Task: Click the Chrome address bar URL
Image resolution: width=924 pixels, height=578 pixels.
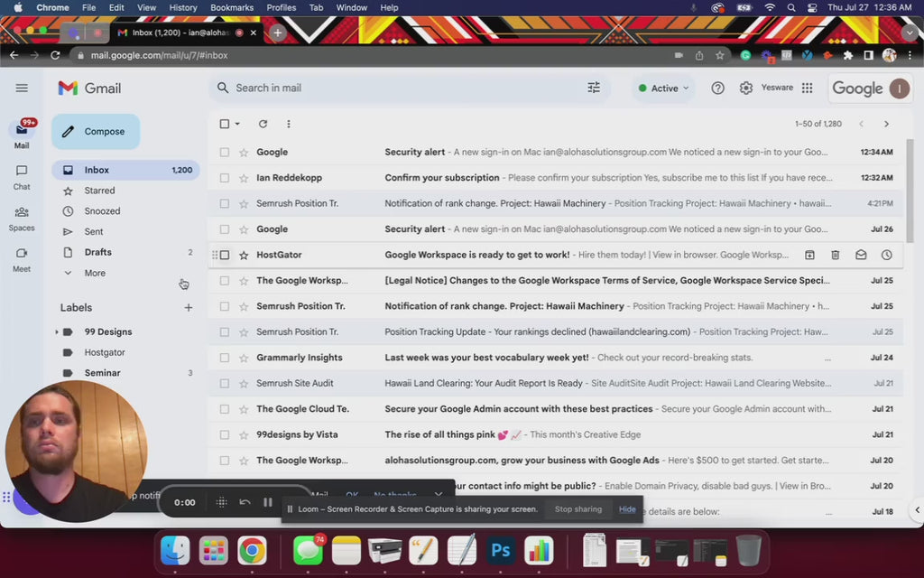Action: (x=159, y=55)
